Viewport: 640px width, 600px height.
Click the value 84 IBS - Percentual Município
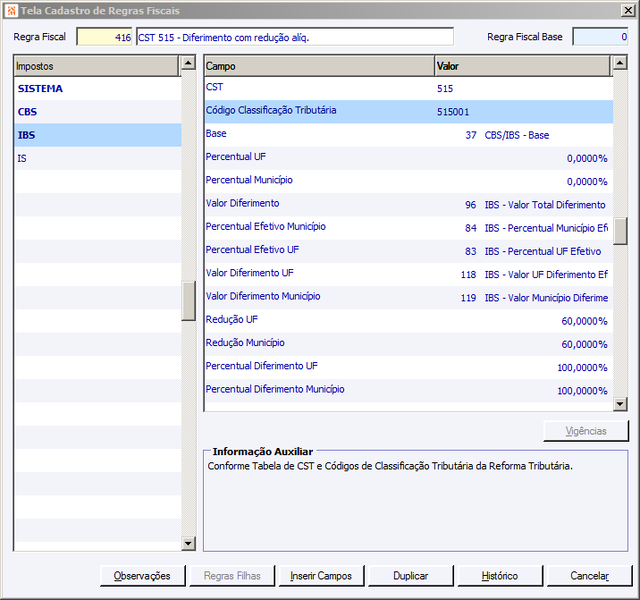(536, 228)
